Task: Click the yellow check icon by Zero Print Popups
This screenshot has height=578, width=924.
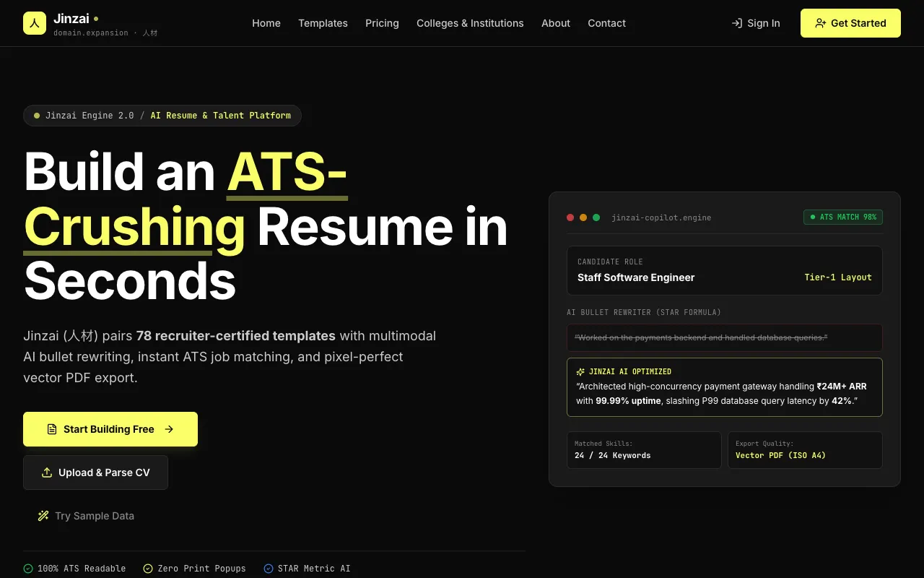Action: [148, 569]
